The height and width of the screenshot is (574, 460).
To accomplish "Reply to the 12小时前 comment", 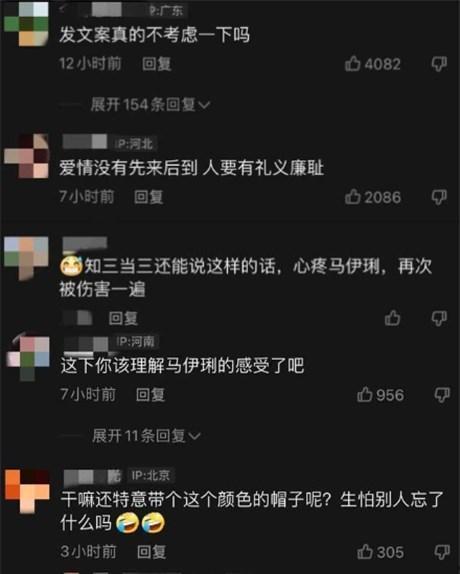I will tap(157, 64).
